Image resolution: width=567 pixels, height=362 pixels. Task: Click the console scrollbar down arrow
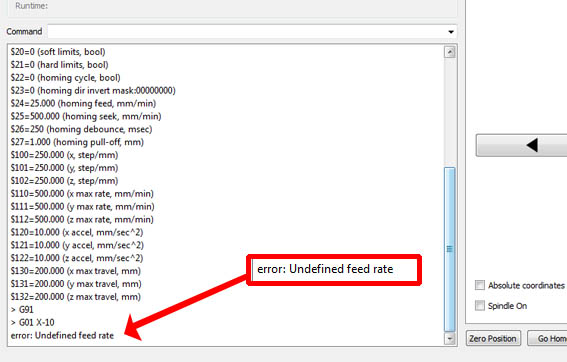449,339
